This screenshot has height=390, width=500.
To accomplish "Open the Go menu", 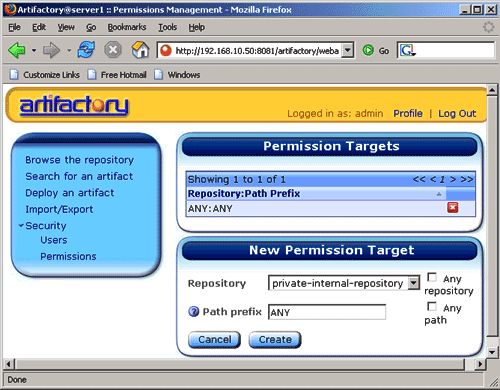I will (91, 27).
